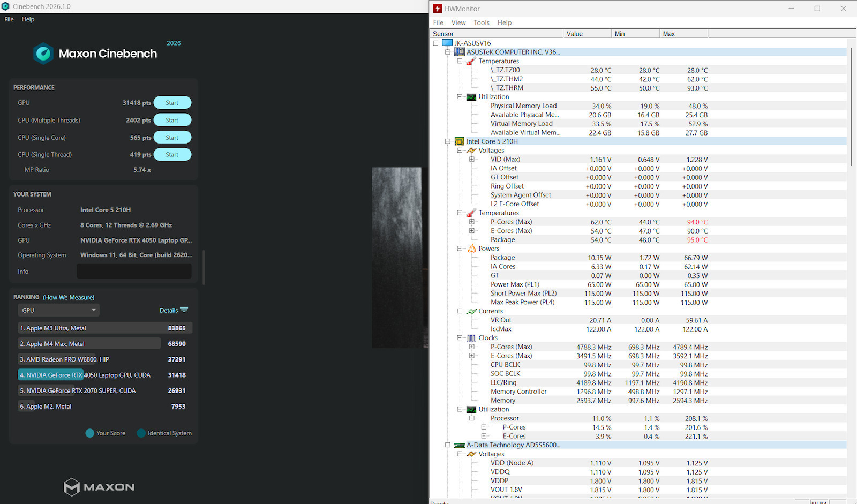Start CPU (Single Core) benchmark
The width and height of the screenshot is (857, 504).
tap(172, 138)
